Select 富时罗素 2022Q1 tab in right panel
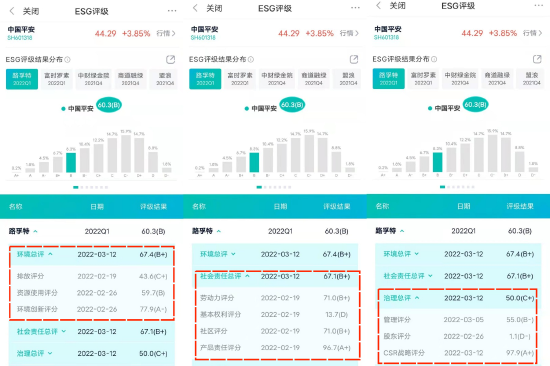 pyautogui.click(x=423, y=79)
